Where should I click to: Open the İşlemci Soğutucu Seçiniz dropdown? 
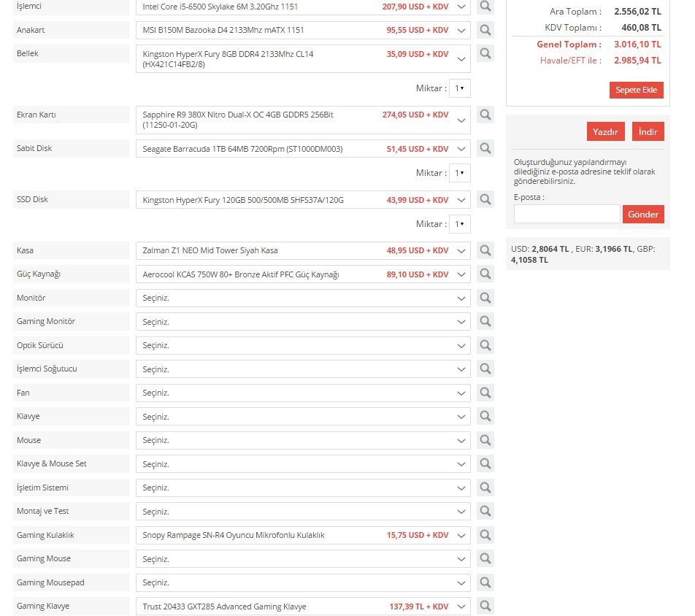tap(303, 369)
